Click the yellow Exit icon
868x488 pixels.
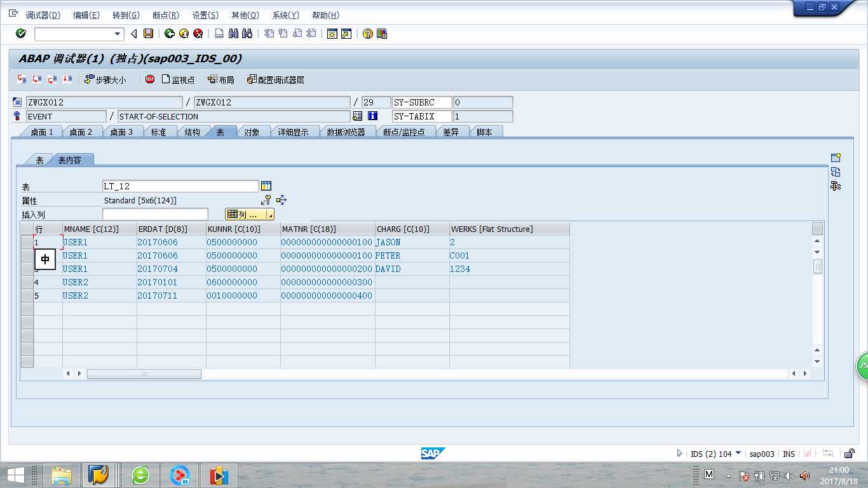(x=184, y=34)
